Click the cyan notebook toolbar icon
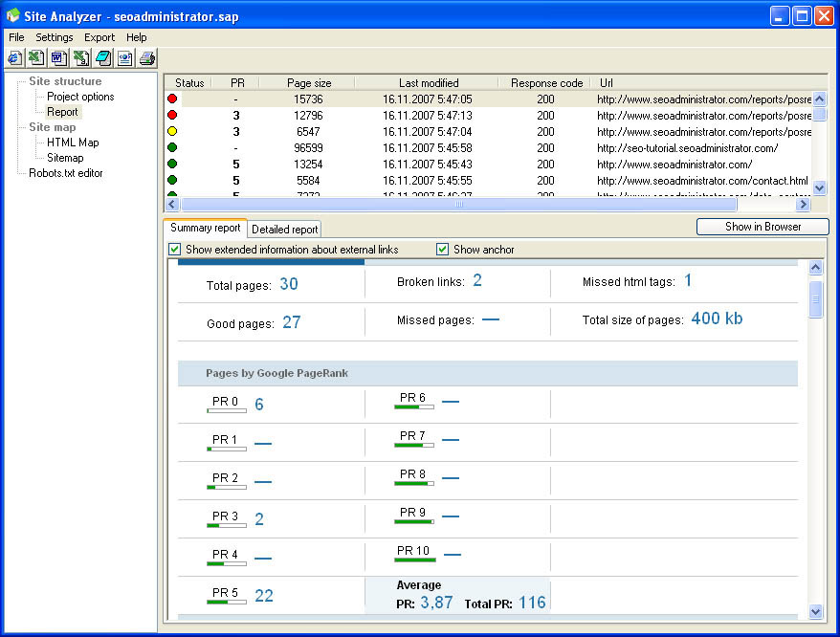Image resolution: width=840 pixels, height=637 pixels. (x=102, y=58)
